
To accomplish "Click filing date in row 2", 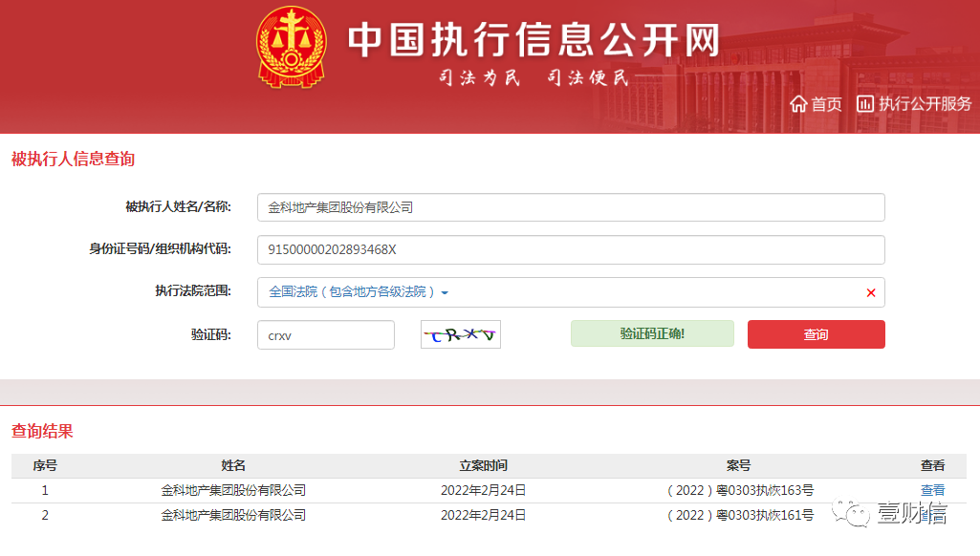I will [x=483, y=515].
